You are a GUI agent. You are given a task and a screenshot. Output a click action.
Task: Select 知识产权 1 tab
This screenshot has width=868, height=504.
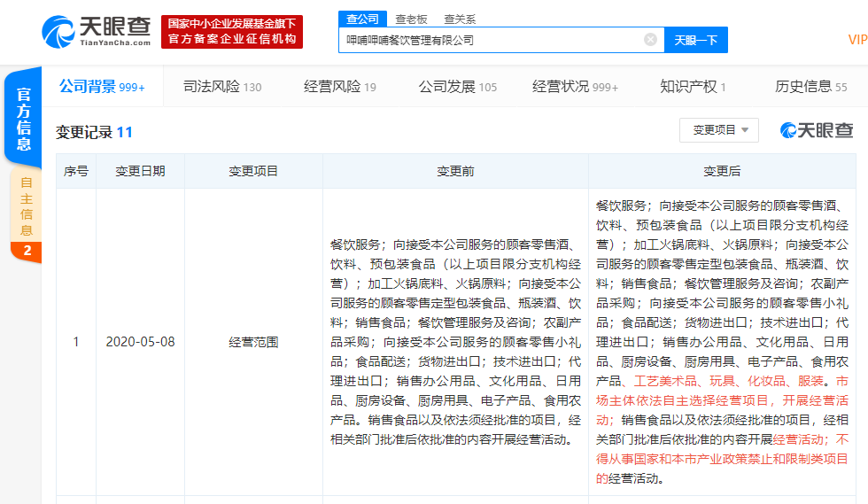click(x=693, y=87)
